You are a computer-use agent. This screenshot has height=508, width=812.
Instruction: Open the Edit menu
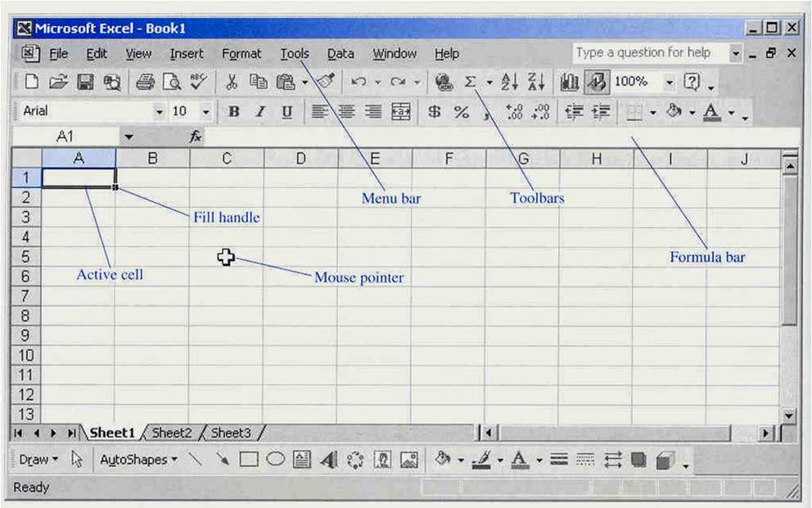[x=97, y=54]
